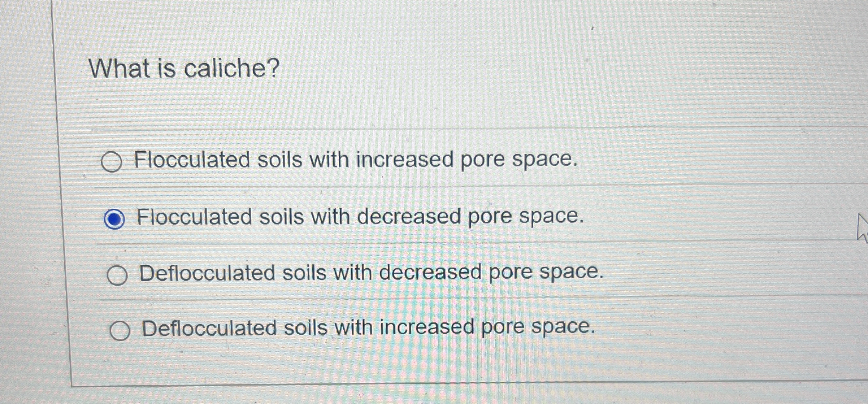Select the 'Deflocculated soils with increased pore space' radio button
This screenshot has height=404, width=868.
click(121, 331)
